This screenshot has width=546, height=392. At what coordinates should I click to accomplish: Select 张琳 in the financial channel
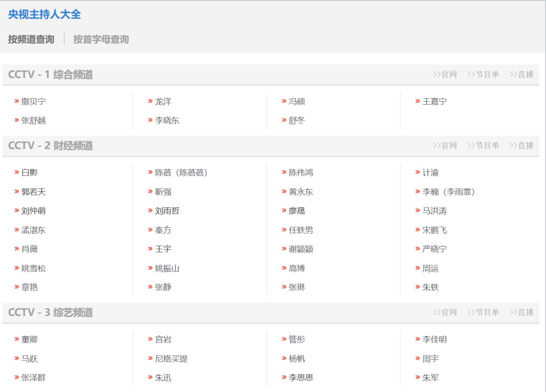pos(297,287)
